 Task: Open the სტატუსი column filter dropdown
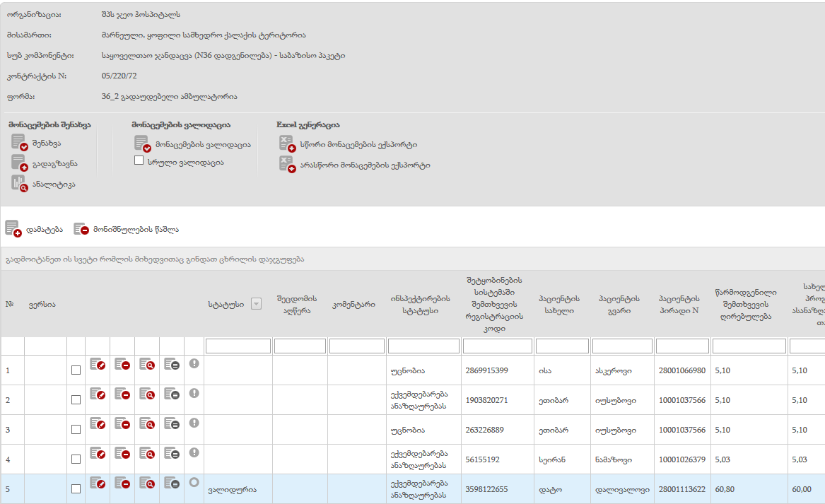(x=256, y=304)
